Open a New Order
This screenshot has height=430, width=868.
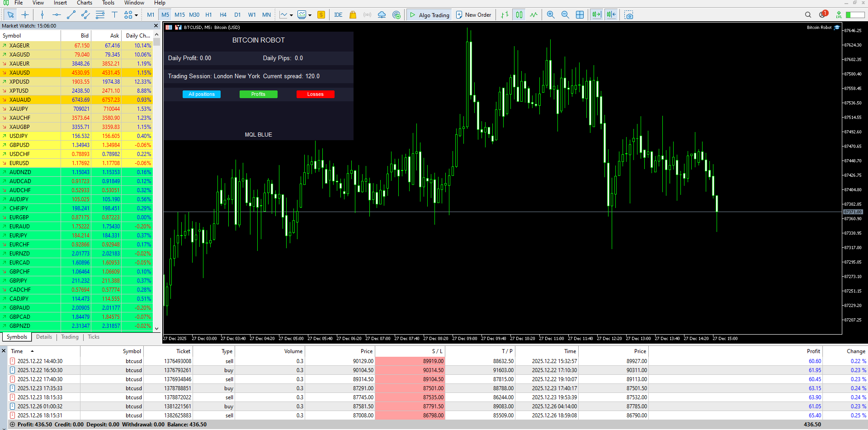[x=473, y=15]
